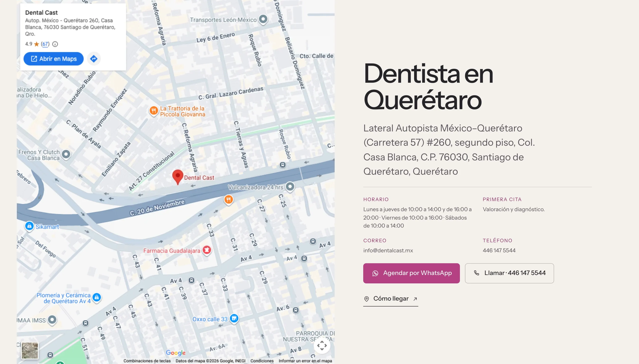
Task: Open the map in Google Maps
Action: pos(53,59)
